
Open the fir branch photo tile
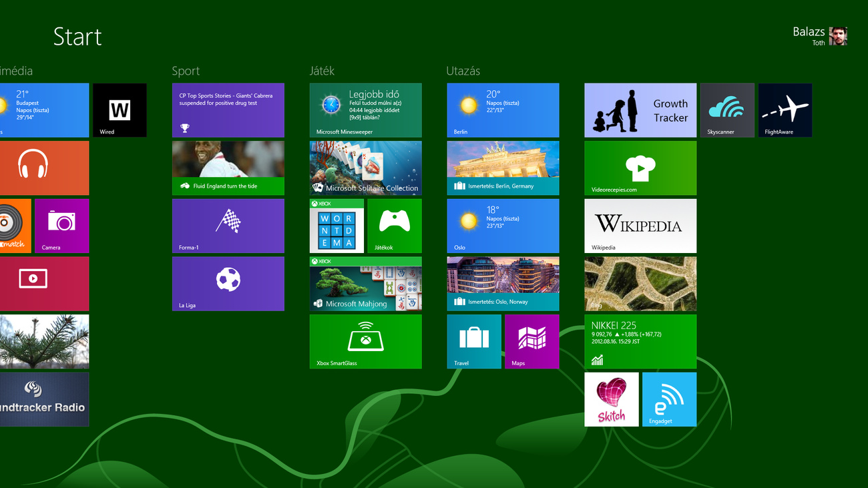point(44,341)
